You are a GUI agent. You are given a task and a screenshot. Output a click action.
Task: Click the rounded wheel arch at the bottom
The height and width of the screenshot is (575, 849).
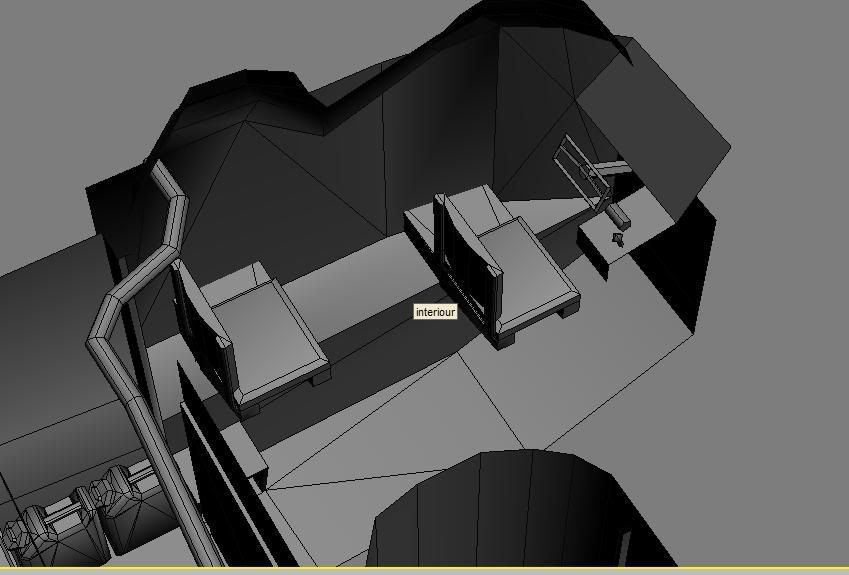(500, 510)
